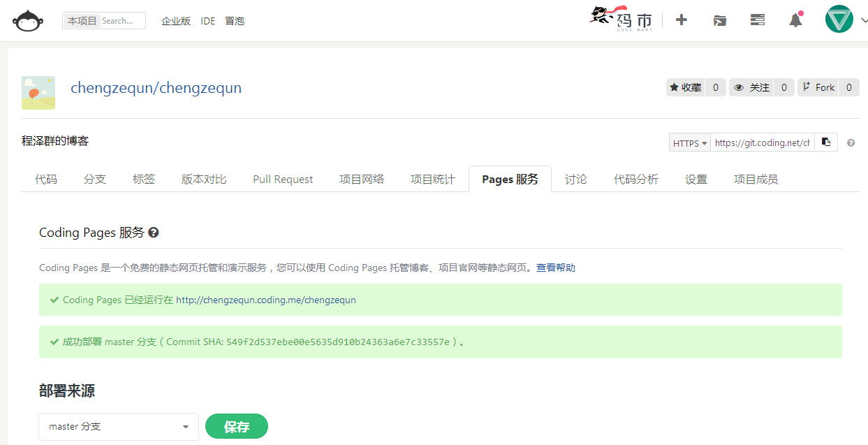Expand the master 分支 source dropdown
Image resolution: width=868 pixels, height=445 pixels.
119,426
